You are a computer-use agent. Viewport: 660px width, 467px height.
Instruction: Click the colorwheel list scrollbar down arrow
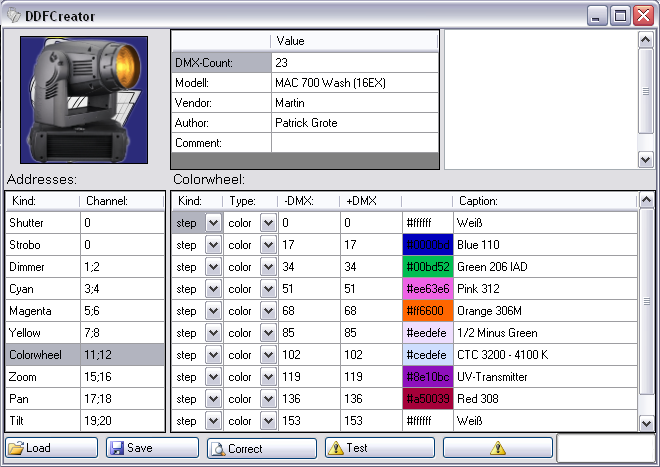click(647, 424)
